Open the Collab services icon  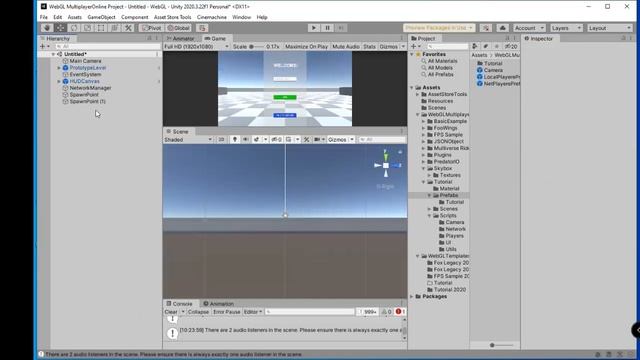(x=486, y=28)
